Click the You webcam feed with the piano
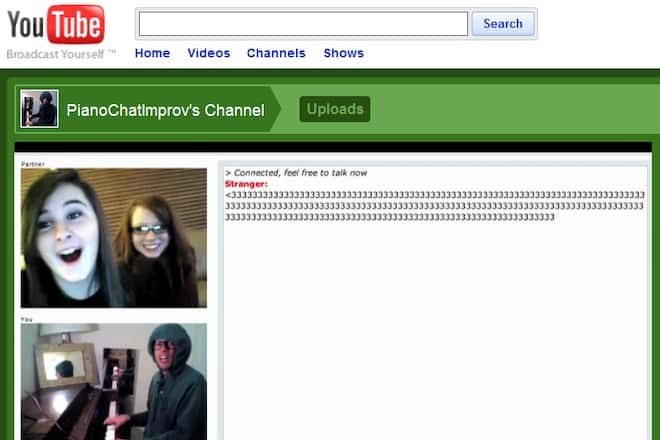Image resolution: width=660 pixels, height=440 pixels. pos(113,380)
